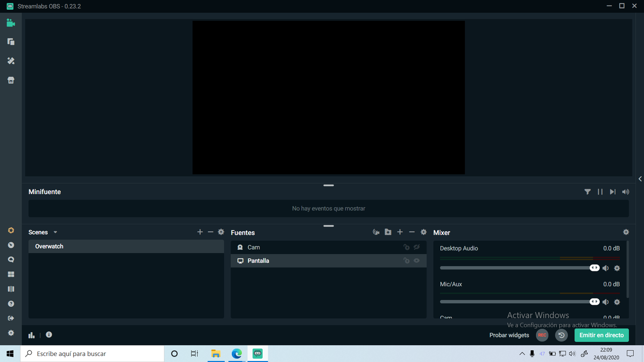The height and width of the screenshot is (362, 644).
Task: Open Minifuente filter funnel icon
Action: click(588, 192)
